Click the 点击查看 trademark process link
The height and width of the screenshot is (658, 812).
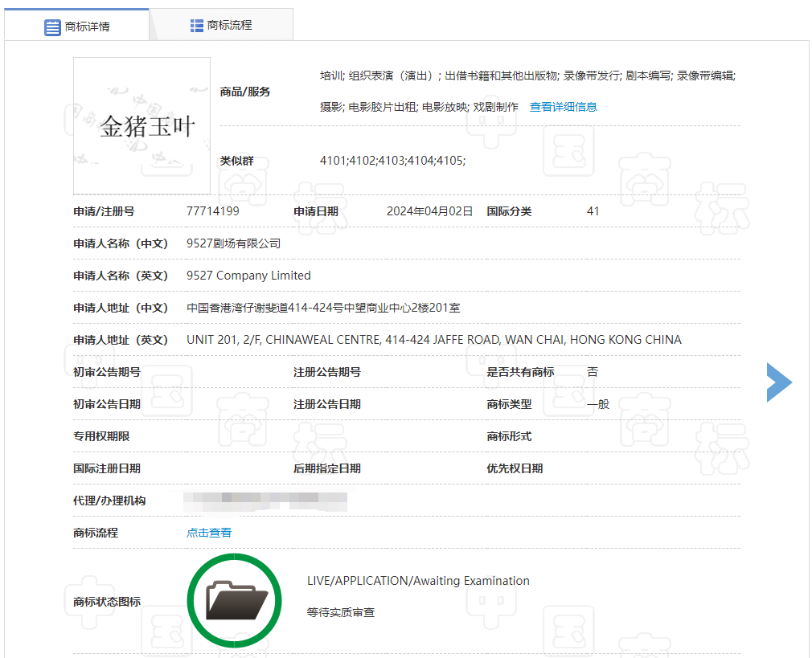[209, 532]
